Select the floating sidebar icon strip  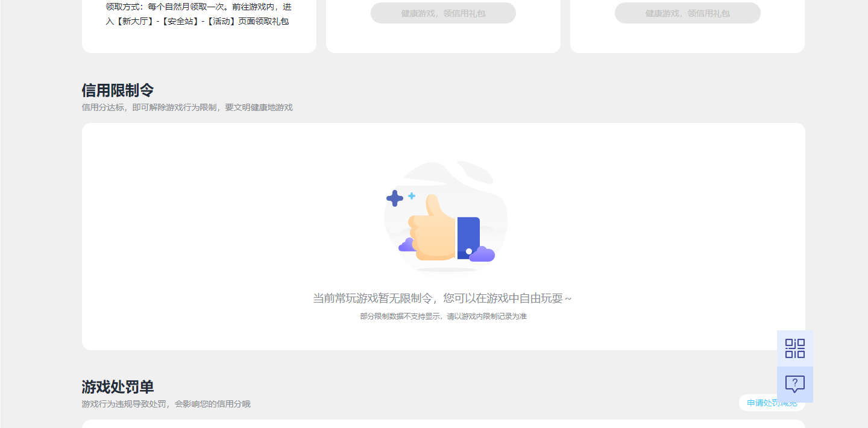point(795,366)
